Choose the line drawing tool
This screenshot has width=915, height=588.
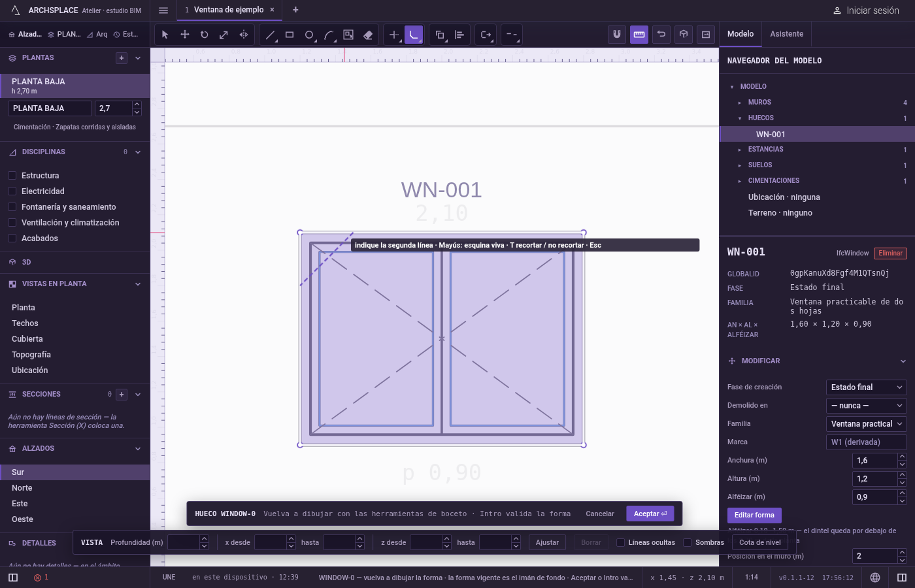(x=270, y=35)
